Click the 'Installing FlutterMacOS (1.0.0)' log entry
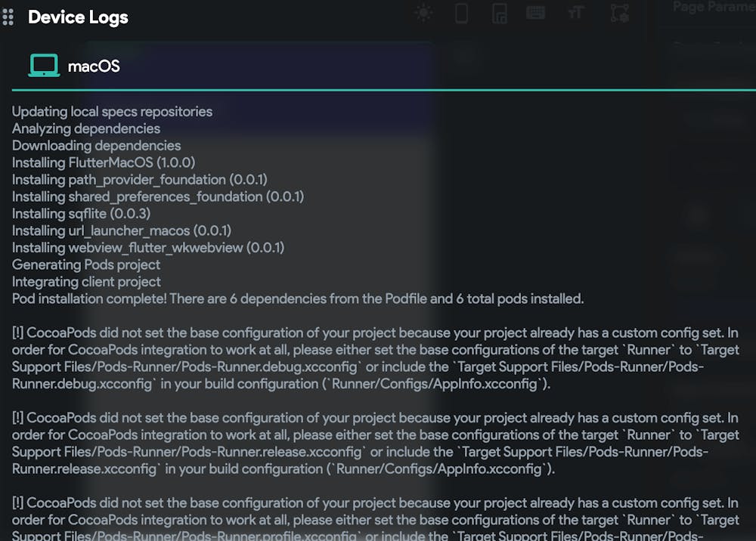Viewport: 756px width, 541px height. coord(103,162)
